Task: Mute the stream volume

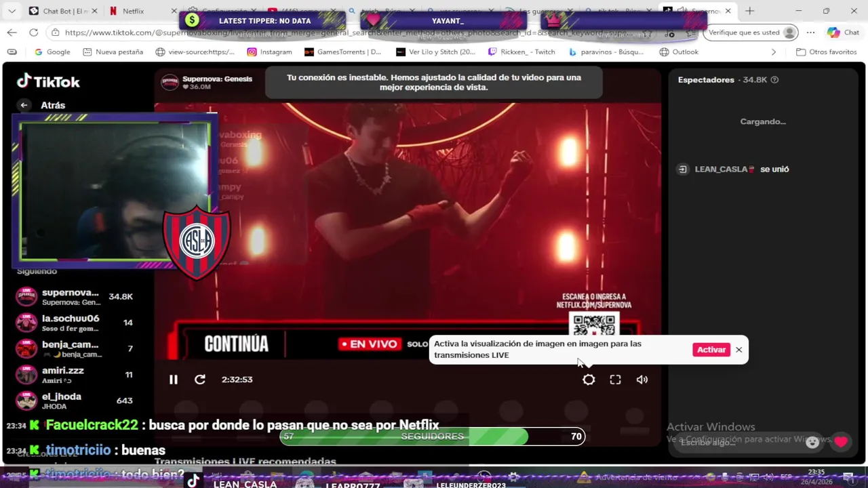Action: tap(642, 380)
